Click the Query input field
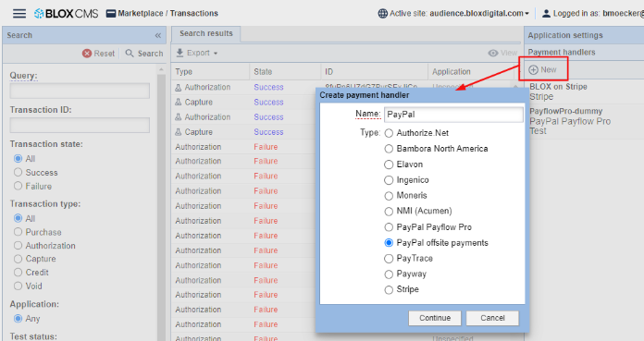The width and height of the screenshot is (644, 341). (x=80, y=91)
